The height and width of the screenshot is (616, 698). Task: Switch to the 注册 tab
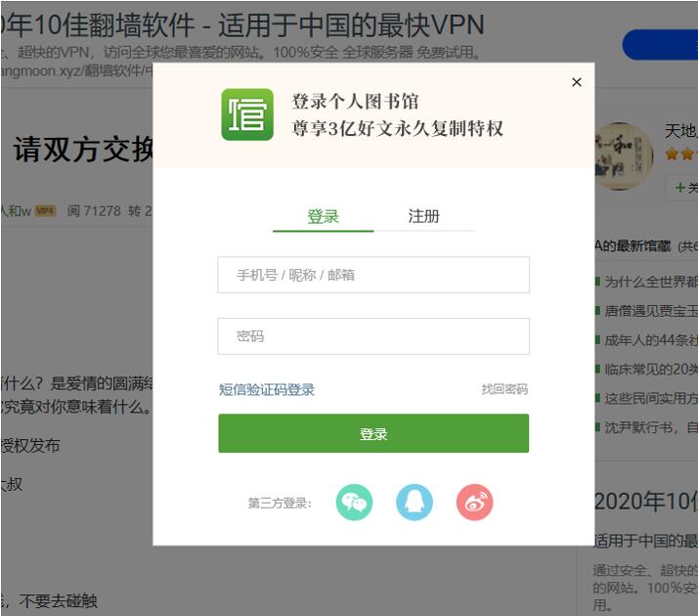tap(424, 217)
